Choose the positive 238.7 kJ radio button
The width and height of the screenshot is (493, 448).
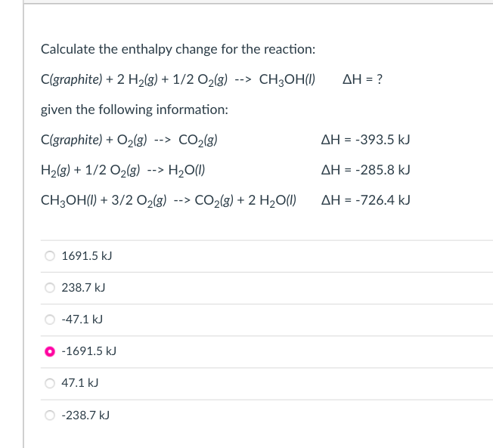50,288
